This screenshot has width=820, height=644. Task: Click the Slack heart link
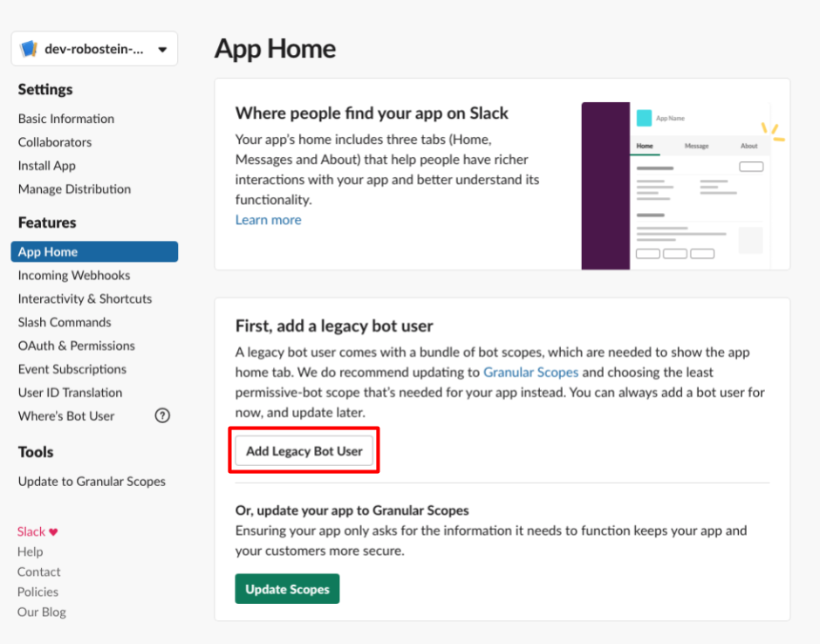[x=38, y=531]
